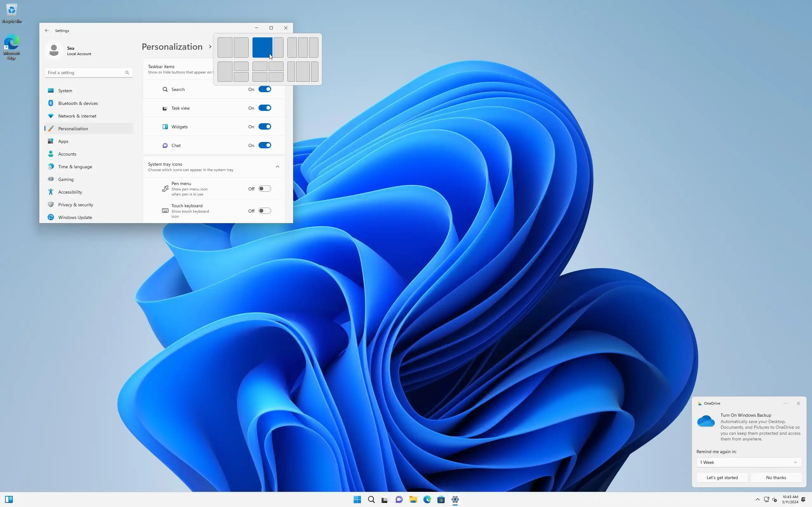Open Task View from the taskbar
The image size is (812, 507).
point(385,499)
